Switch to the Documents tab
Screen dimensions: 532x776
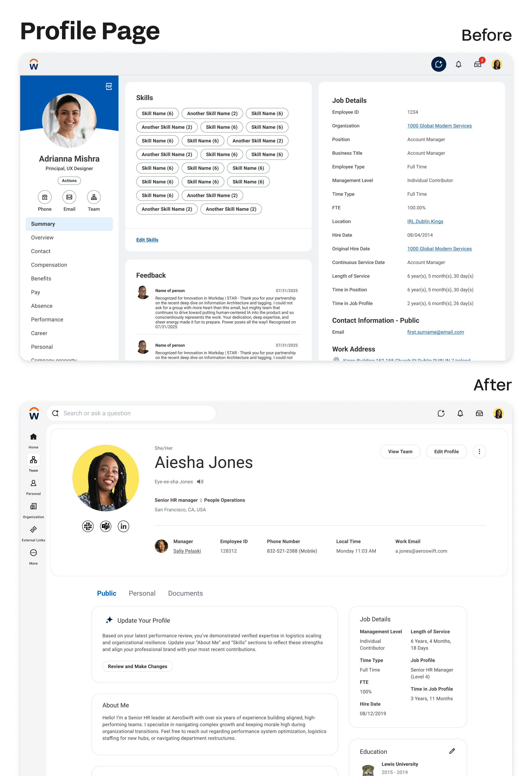(x=185, y=593)
